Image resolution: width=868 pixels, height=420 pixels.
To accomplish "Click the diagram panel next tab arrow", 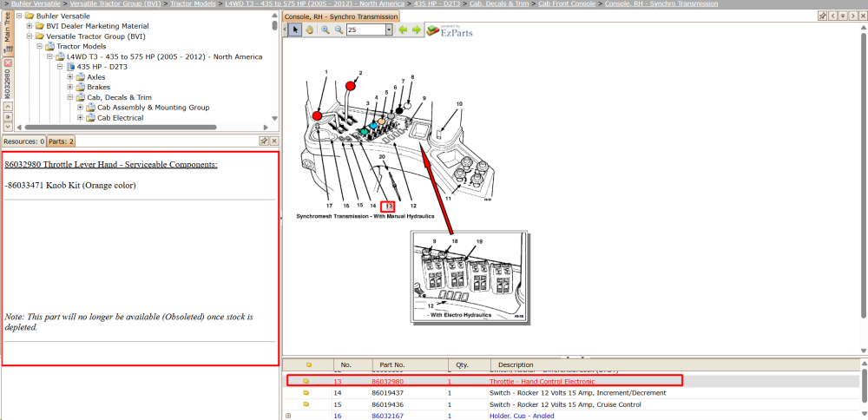I will (852, 16).
